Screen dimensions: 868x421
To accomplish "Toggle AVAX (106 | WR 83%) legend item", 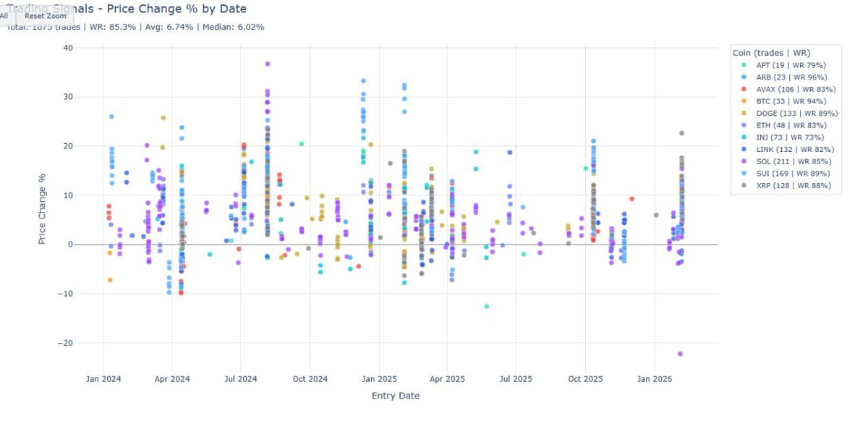I will point(786,89).
